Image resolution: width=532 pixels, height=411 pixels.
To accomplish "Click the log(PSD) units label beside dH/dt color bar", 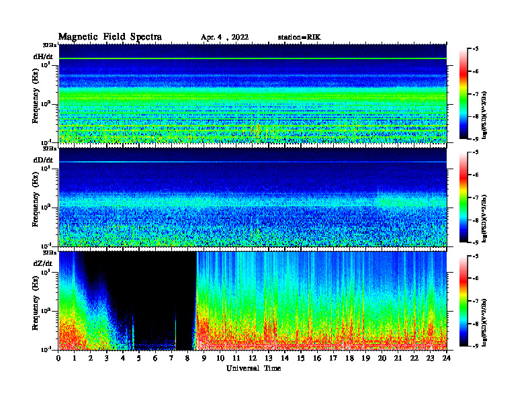I will coord(484,115).
